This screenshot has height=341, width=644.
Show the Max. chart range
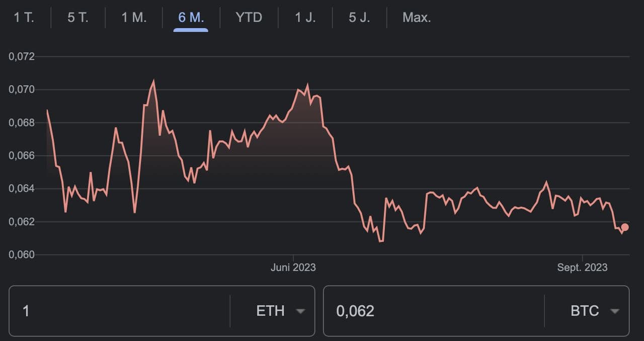tap(417, 18)
